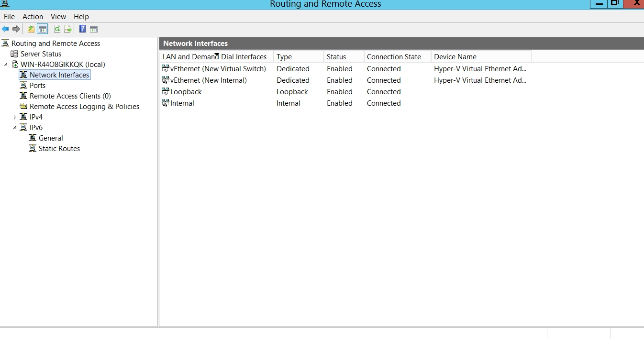Select the Internal interface row

(x=182, y=103)
